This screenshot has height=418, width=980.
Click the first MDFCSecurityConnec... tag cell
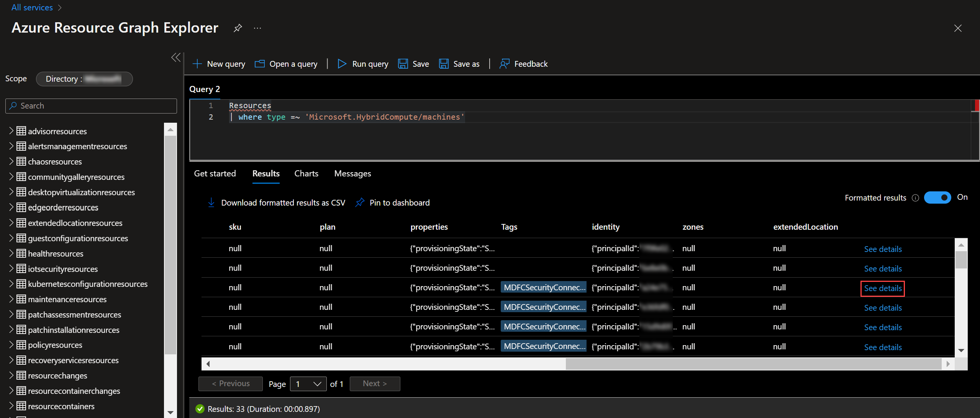click(544, 288)
